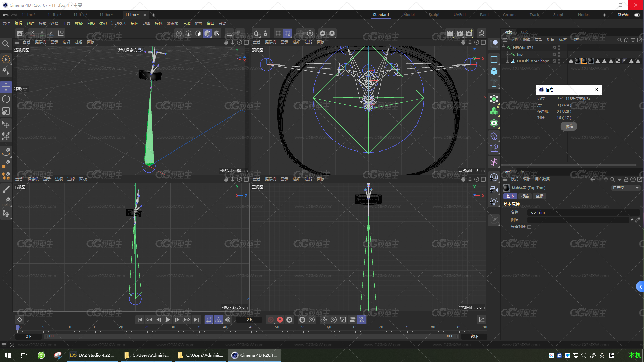
Task: Select the Move tool in left toolbar
Action: [x=6, y=87]
